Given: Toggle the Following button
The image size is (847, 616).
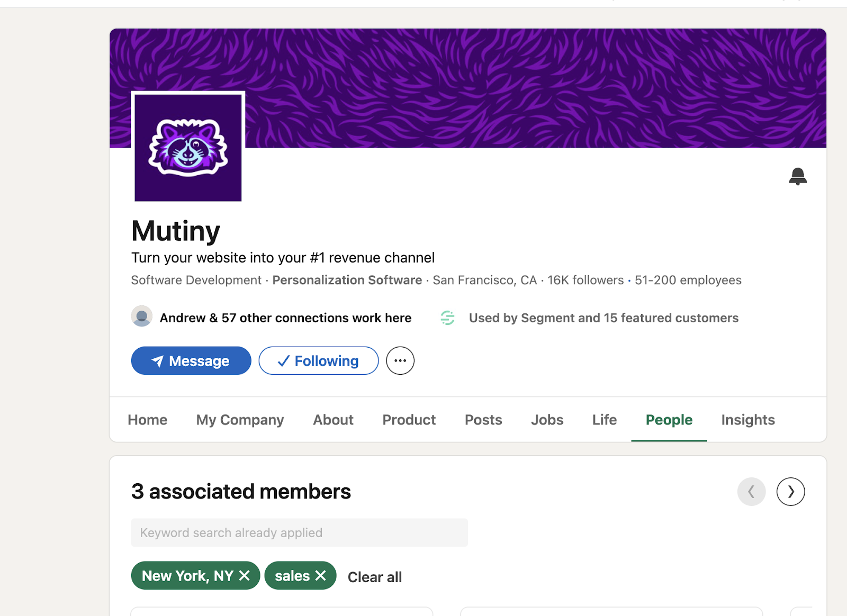Looking at the screenshot, I should 318,361.
